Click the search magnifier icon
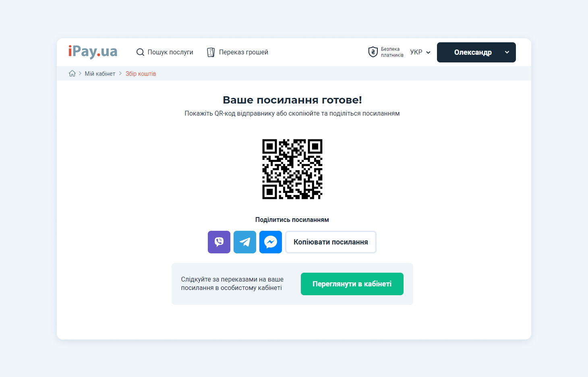 click(140, 52)
